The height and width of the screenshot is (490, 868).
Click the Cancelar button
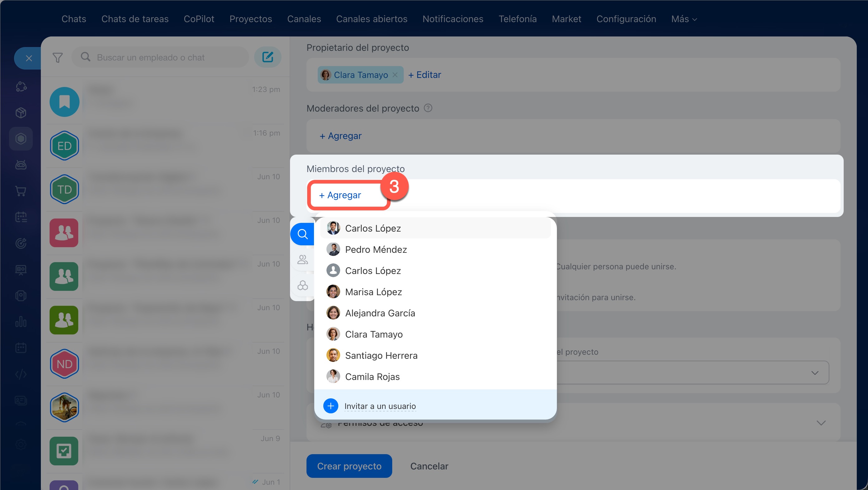pos(429,466)
